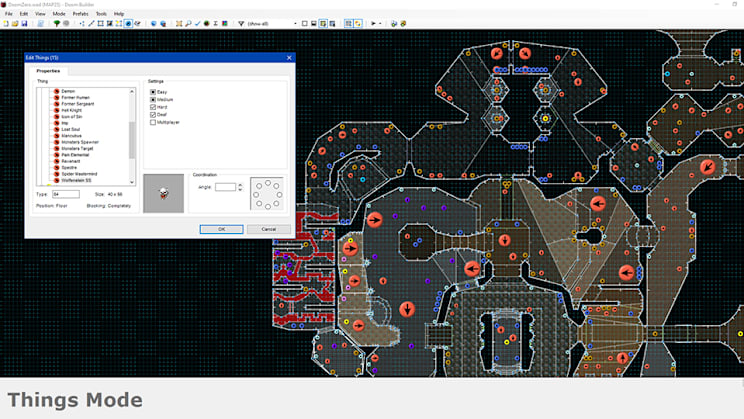Select Imp in the Thing tree

click(x=65, y=123)
